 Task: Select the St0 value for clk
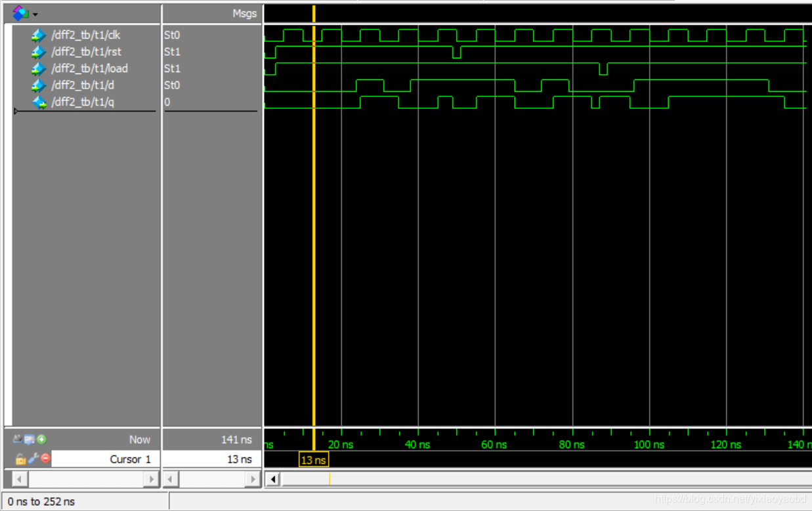point(172,35)
